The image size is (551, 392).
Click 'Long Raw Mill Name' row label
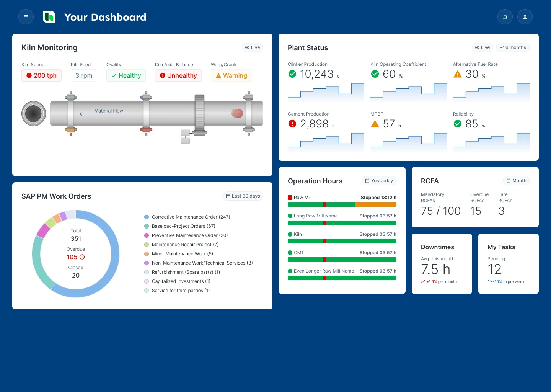coord(316,216)
